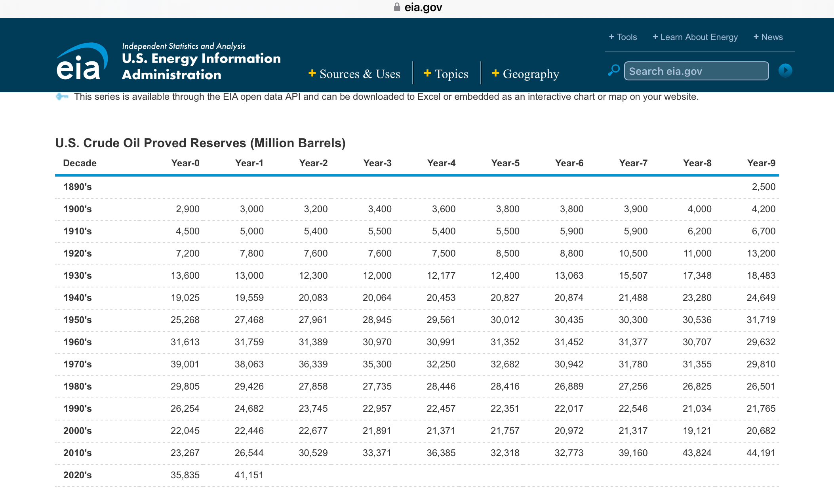Click the Year-9 column header
The width and height of the screenshot is (834, 504).
coord(761,163)
